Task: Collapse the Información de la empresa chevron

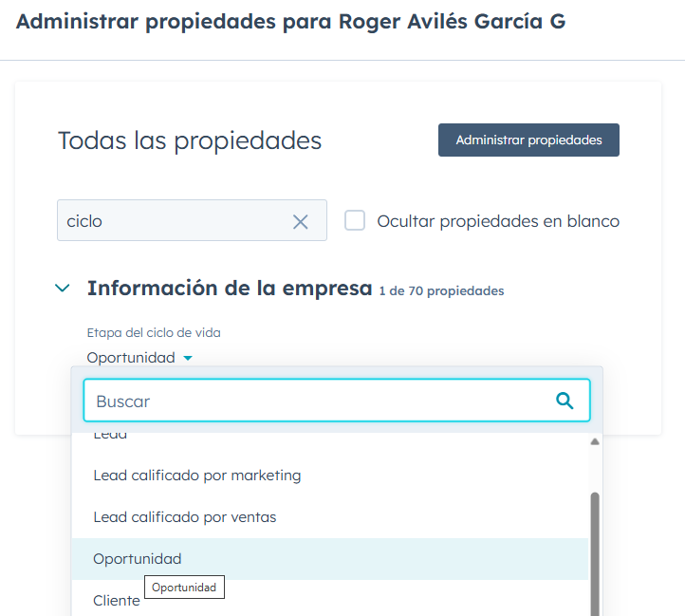Action: click(x=63, y=288)
